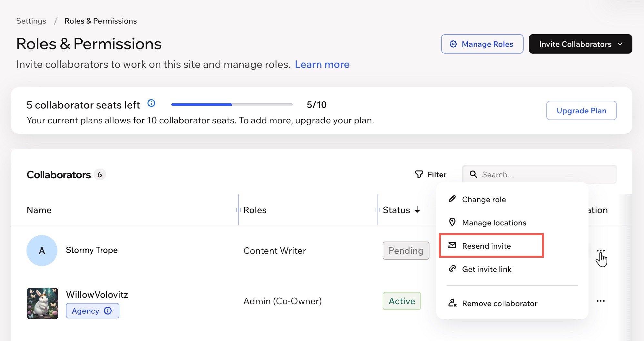This screenshot has height=341, width=644.
Task: Click the Roles & Permissions breadcrumb
Action: pyautogui.click(x=101, y=21)
